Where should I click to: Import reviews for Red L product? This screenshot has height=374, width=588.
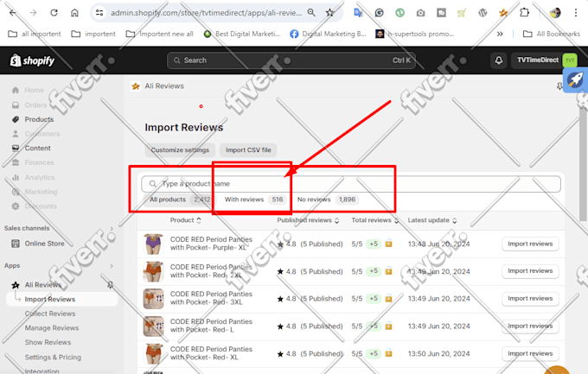[530, 326]
